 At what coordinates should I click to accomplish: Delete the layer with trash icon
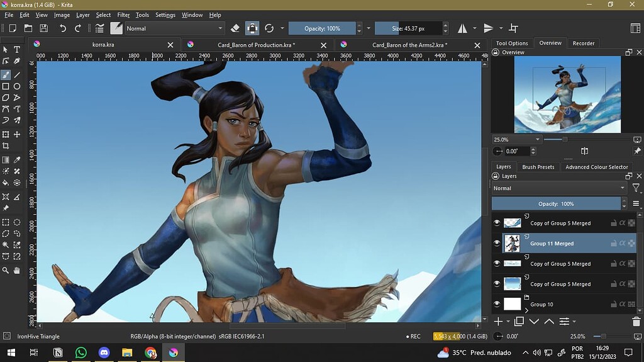tap(636, 322)
